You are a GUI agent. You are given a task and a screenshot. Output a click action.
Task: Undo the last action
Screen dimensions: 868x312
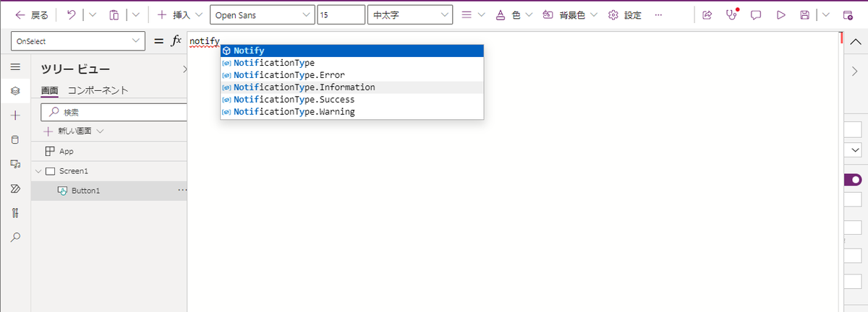[x=71, y=14]
